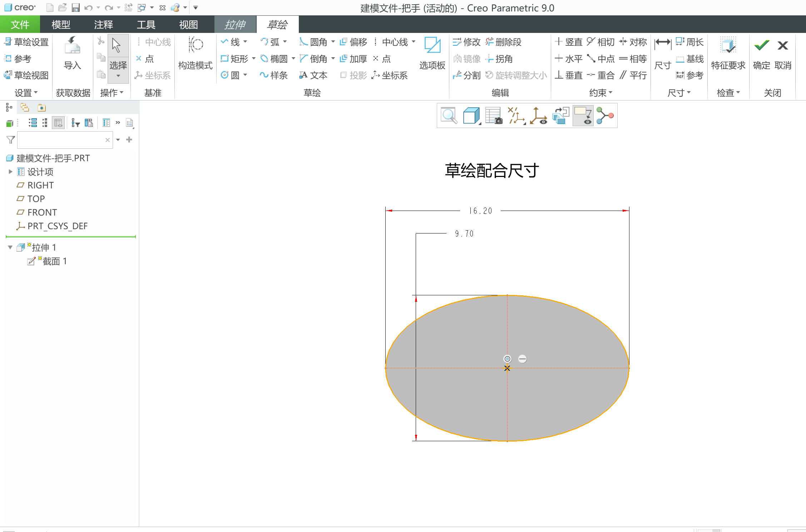This screenshot has height=532, width=806.
Task: Click the 尺寸 dimension tool
Action: 663,54
